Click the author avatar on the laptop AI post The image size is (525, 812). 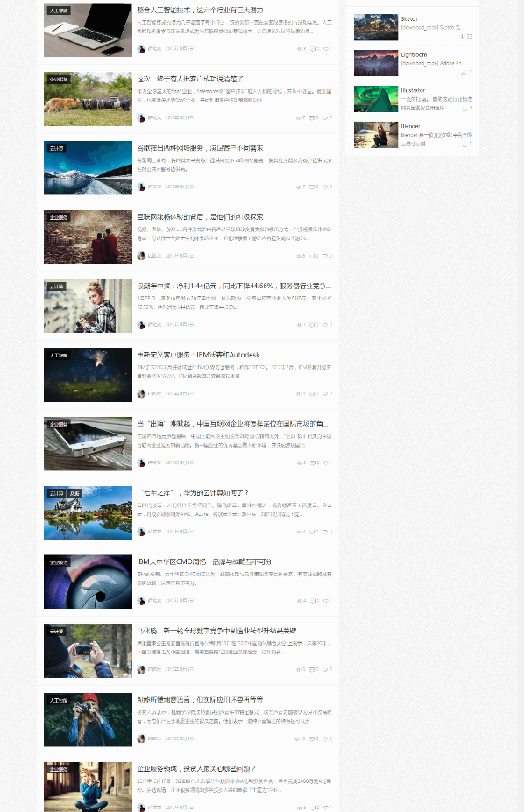coord(141,49)
